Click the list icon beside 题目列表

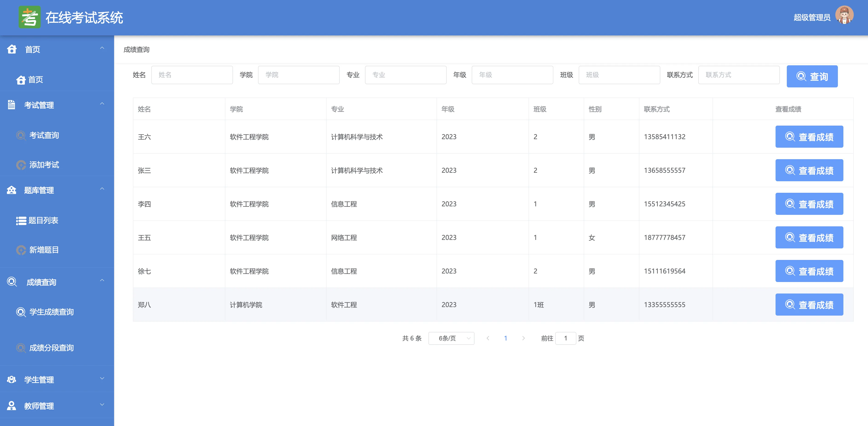tap(21, 221)
